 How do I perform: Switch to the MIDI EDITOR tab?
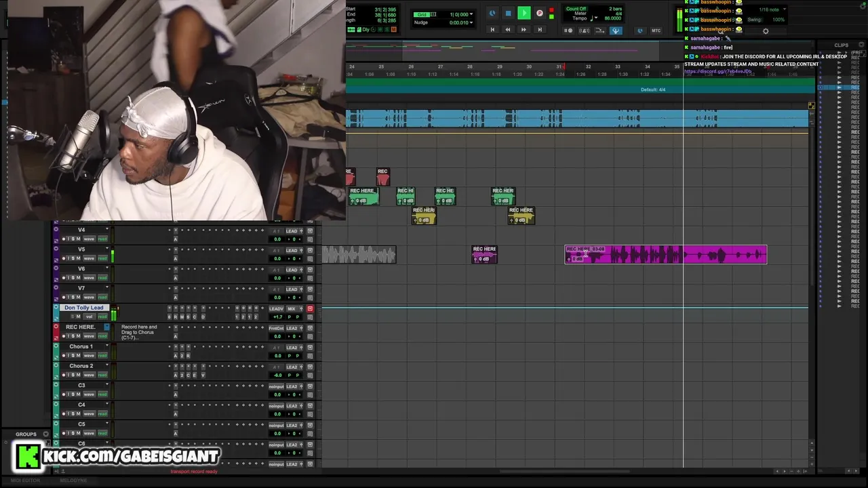26,481
